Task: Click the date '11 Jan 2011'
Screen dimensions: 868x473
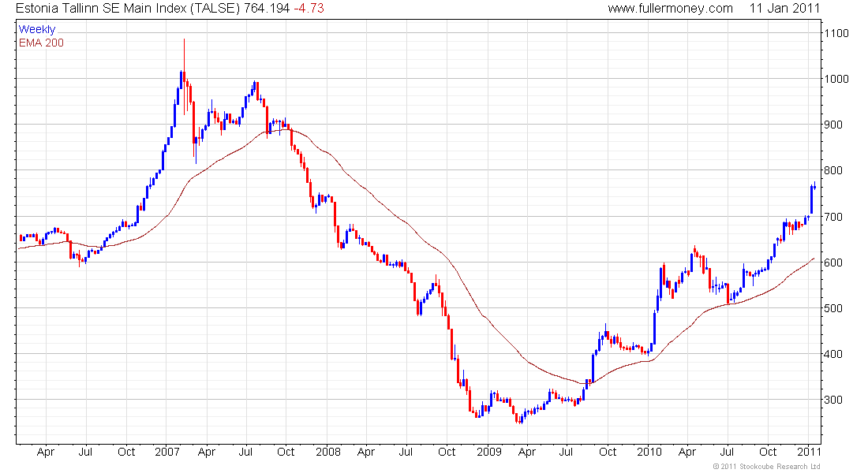Action: [x=784, y=9]
